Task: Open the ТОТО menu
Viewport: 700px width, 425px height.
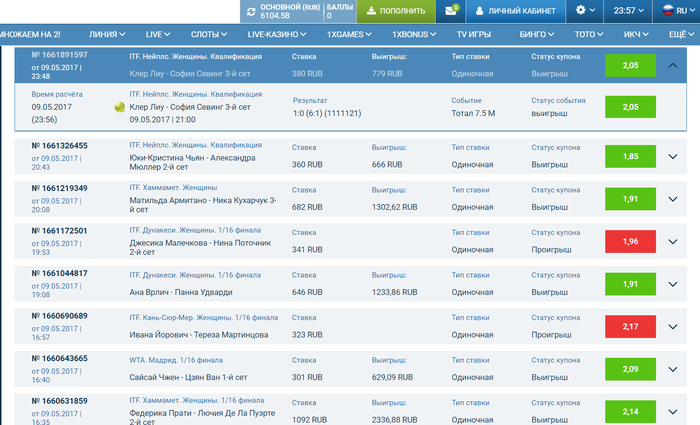Action: (588, 34)
